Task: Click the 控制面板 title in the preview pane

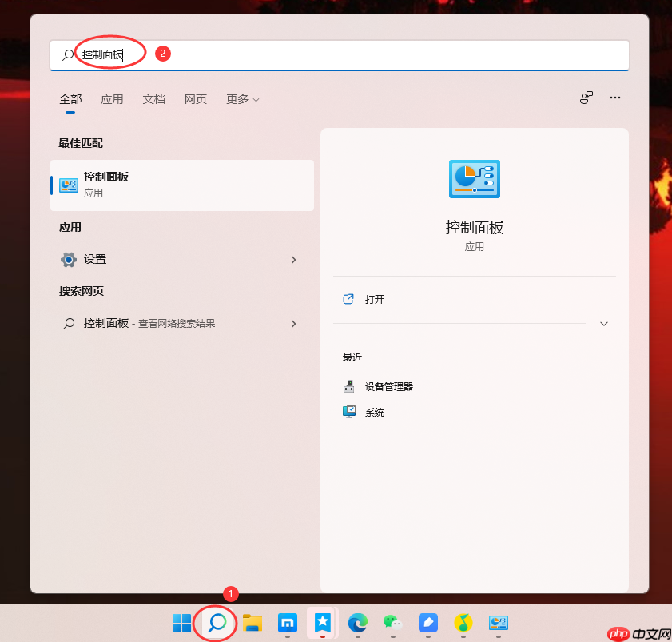Action: 475,227
